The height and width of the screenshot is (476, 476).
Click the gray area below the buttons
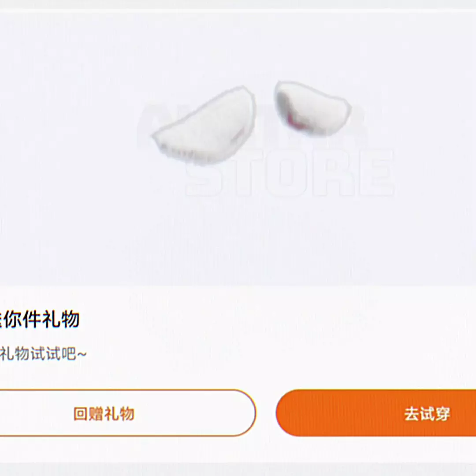238,469
